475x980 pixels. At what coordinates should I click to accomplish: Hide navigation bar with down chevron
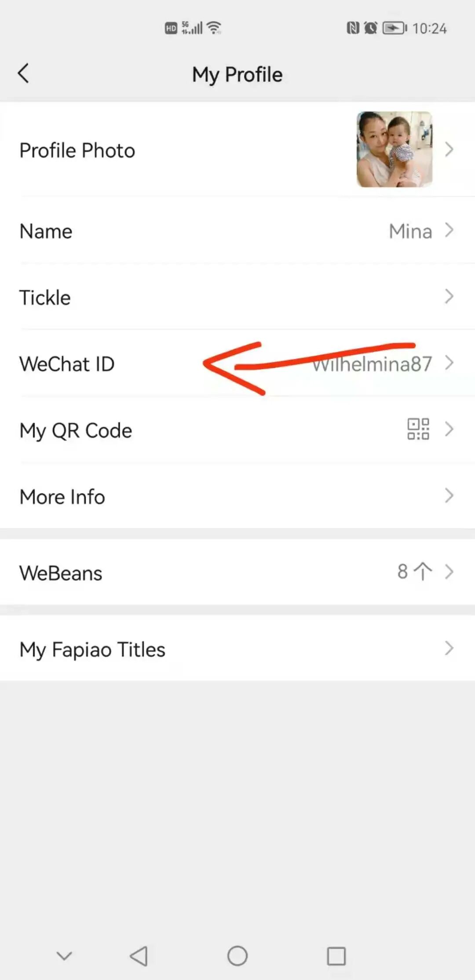point(64,956)
